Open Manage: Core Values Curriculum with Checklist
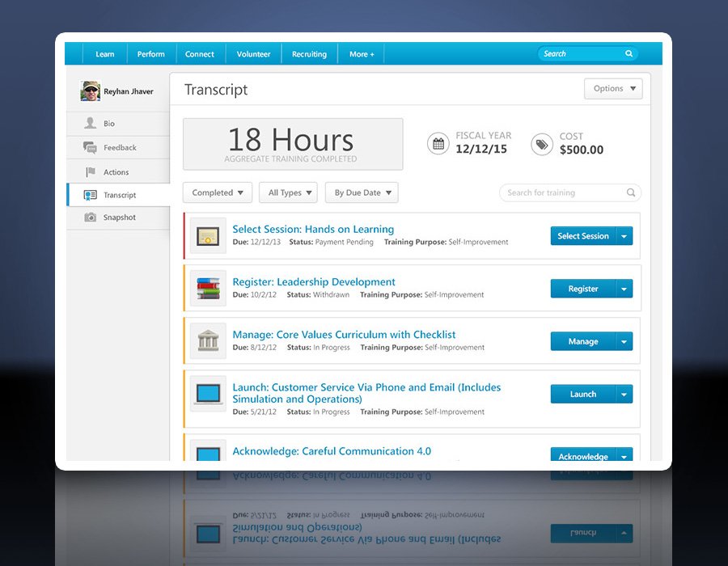 pos(344,335)
